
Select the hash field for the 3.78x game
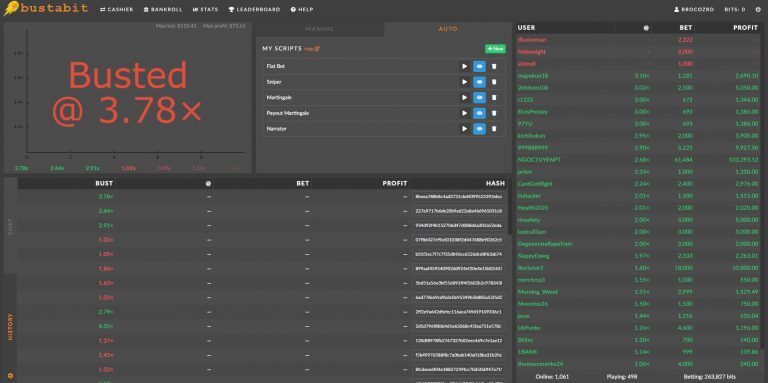(458, 196)
